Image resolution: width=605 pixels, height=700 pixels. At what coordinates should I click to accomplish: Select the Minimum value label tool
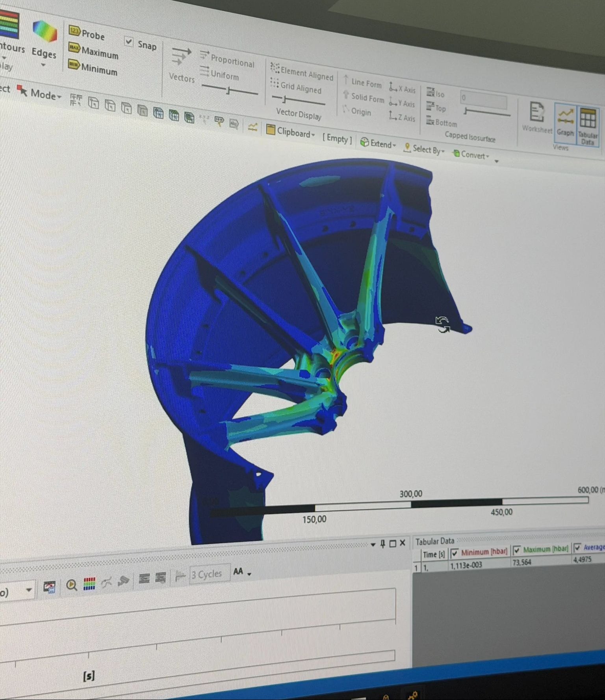pyautogui.click(x=93, y=68)
